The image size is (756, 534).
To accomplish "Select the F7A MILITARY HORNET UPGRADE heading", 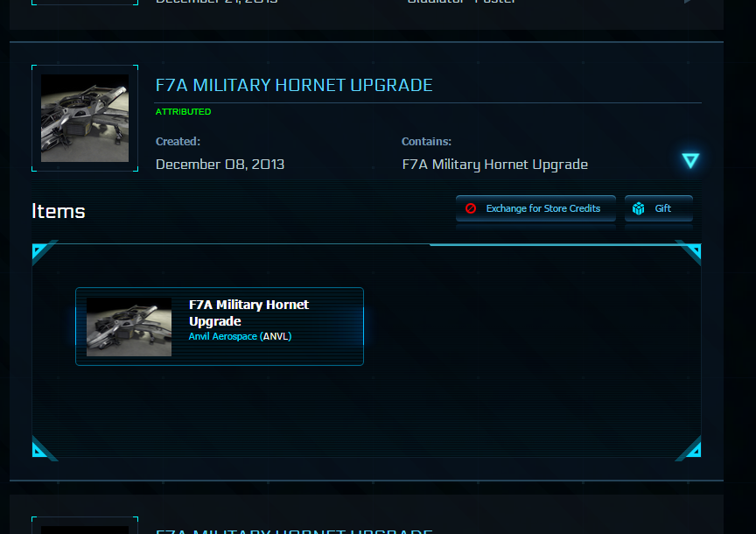I will [x=294, y=85].
